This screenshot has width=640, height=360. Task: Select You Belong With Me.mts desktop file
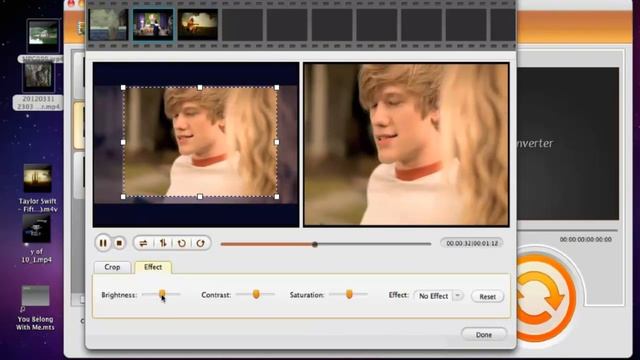35,308
